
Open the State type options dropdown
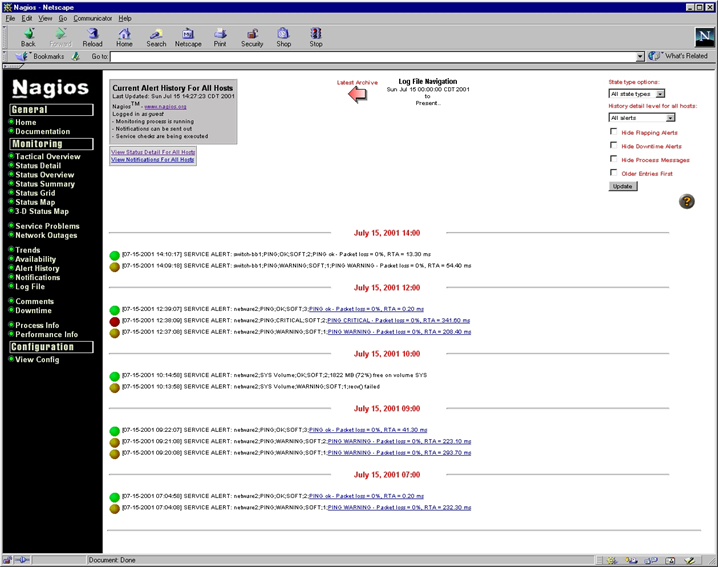(637, 94)
